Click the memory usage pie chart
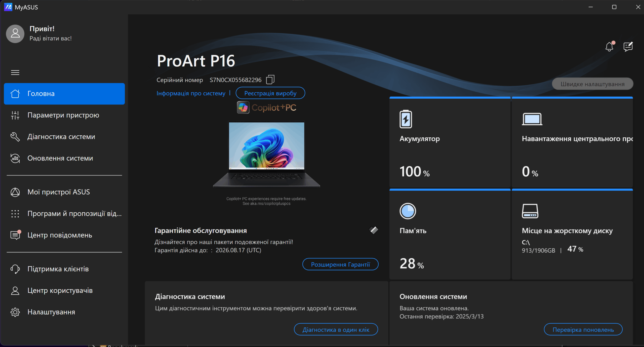The height and width of the screenshot is (347, 644). click(408, 211)
